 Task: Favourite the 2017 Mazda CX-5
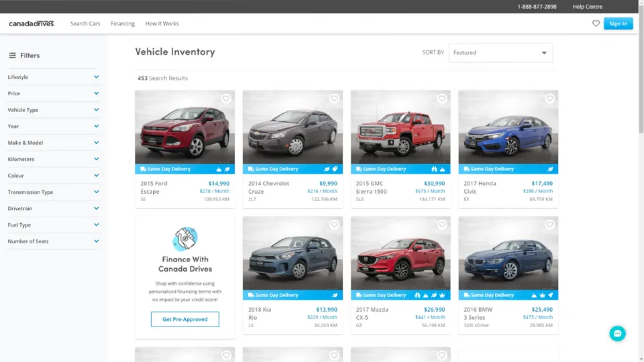point(442,225)
